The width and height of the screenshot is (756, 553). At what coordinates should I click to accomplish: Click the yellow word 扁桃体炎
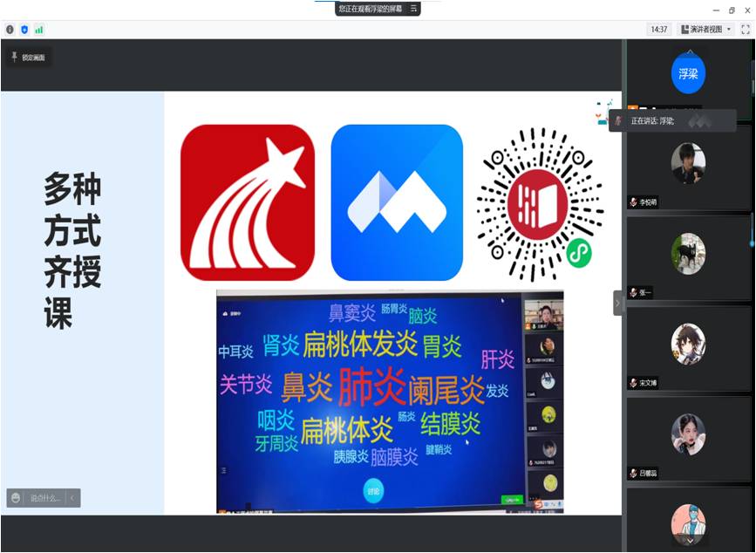(347, 430)
